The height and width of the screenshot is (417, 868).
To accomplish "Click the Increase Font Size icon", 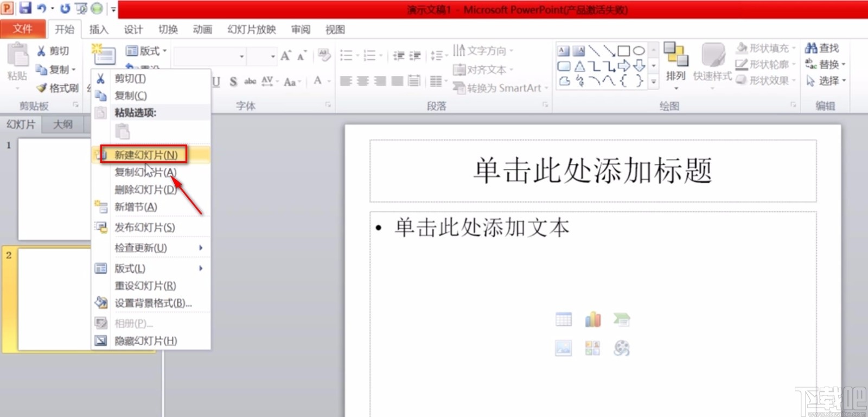I will point(286,55).
